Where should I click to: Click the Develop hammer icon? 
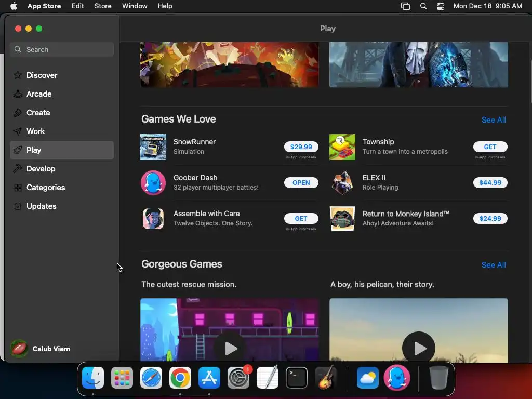point(18,169)
